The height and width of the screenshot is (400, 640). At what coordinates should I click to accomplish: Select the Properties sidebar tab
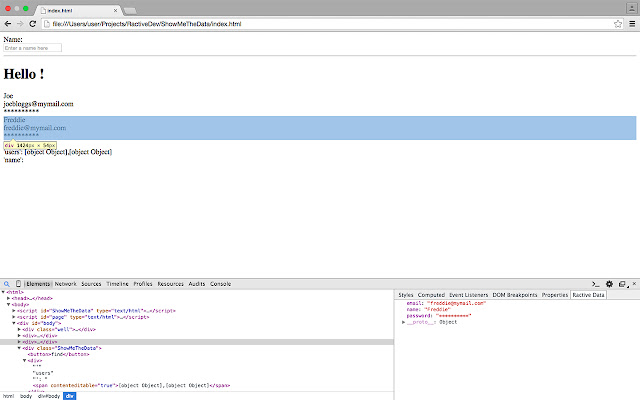(555, 295)
